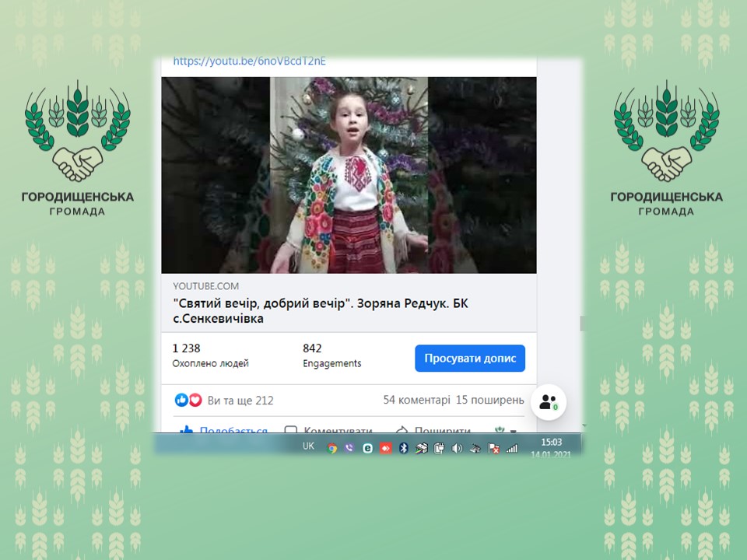Open the 15 поширень link
This screenshot has height=560, width=747.
pos(489,400)
